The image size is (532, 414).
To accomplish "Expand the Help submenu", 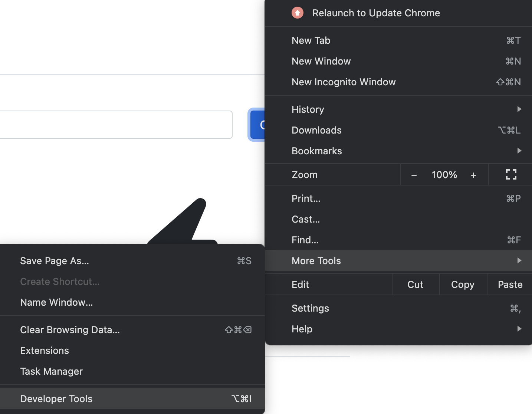I will click(x=398, y=329).
